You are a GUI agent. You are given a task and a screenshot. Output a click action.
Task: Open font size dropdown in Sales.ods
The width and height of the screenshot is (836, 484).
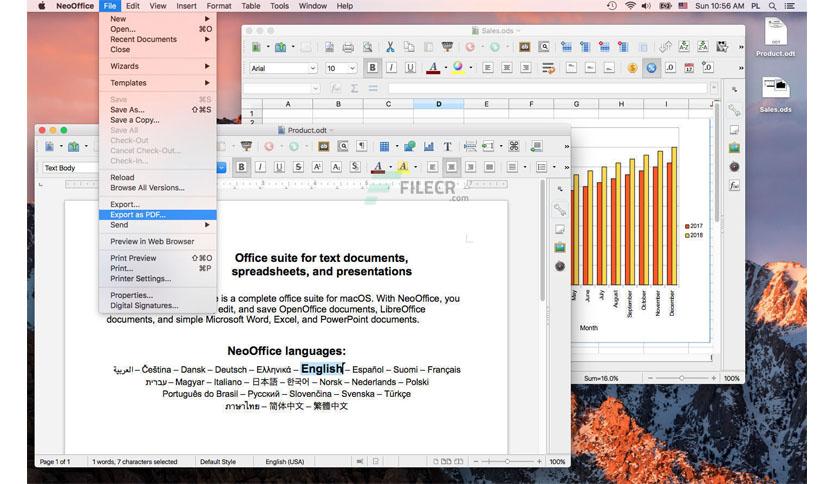[352, 68]
